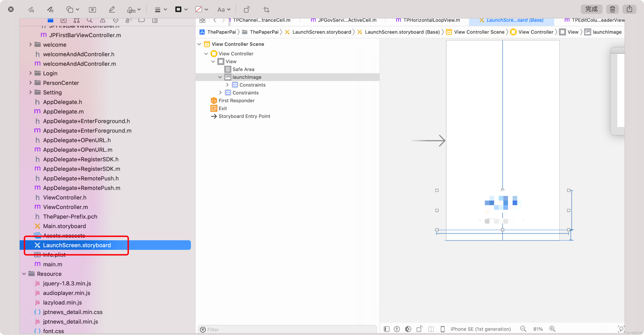This screenshot has height=335, width=644.
Task: Expand the welcome folder
Action: pyautogui.click(x=30, y=44)
